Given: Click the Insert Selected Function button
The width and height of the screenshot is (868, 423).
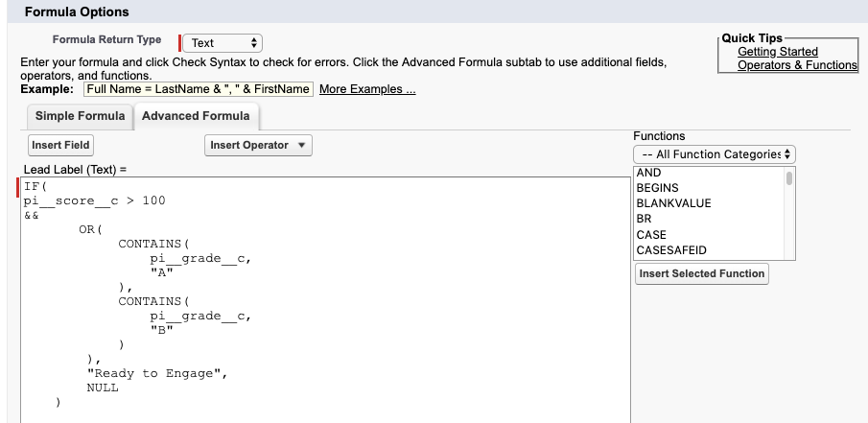Looking at the screenshot, I should [x=702, y=273].
